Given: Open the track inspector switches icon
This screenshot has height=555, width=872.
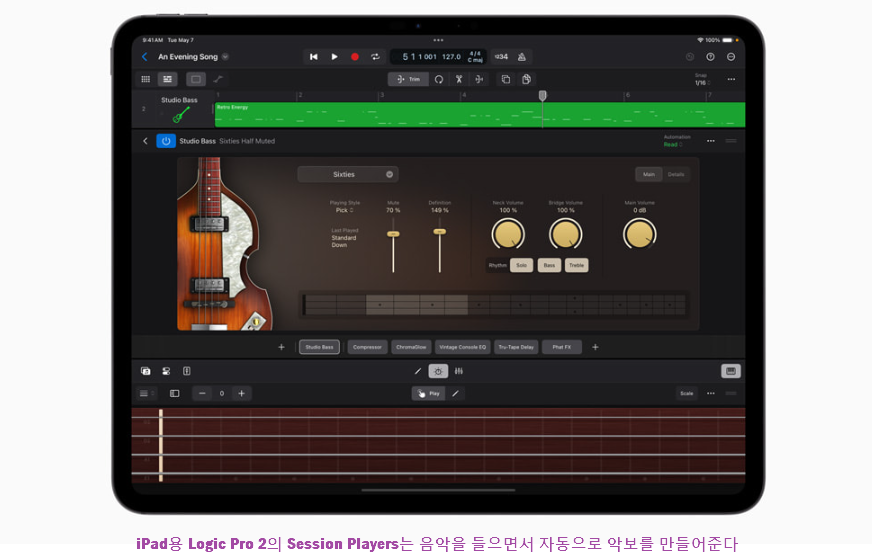Looking at the screenshot, I should point(166,371).
